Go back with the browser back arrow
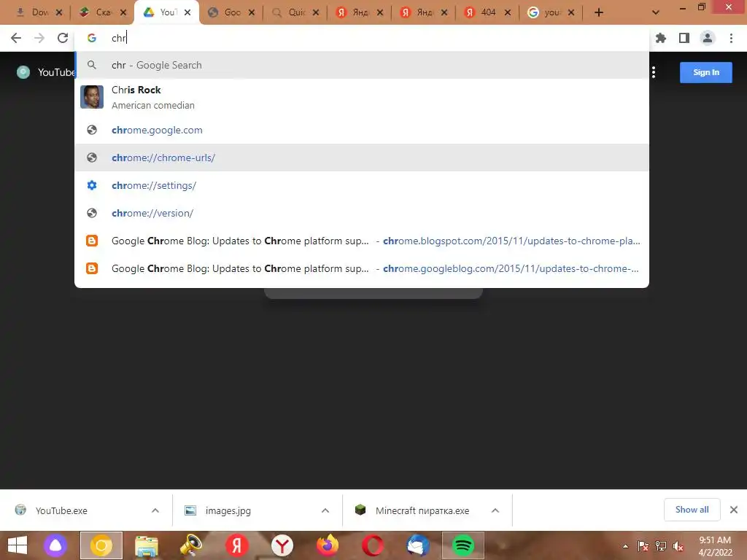This screenshot has width=747, height=560. click(16, 38)
